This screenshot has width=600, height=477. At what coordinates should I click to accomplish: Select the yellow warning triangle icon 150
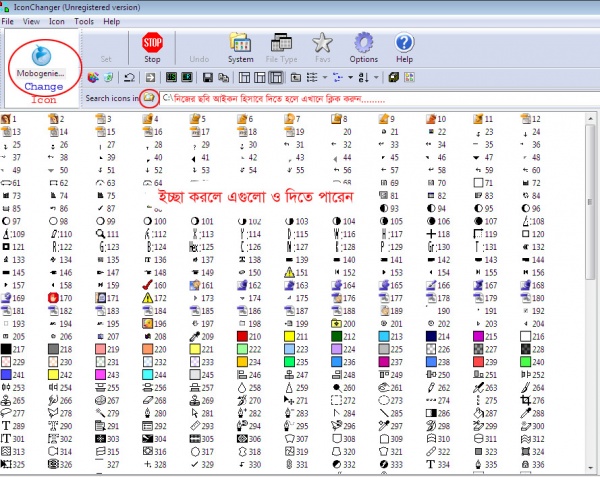click(x=292, y=272)
